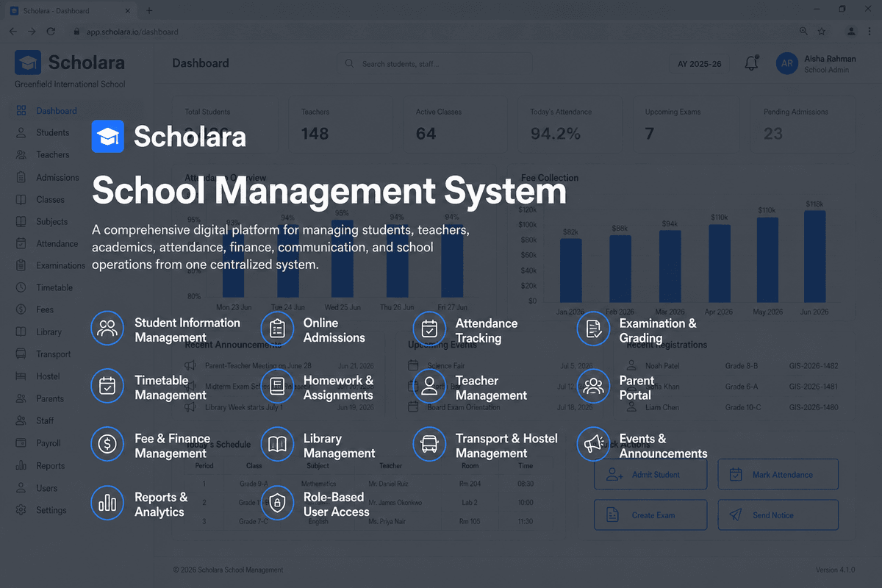Click the Timetable clock icon in sidebar
Image resolution: width=882 pixels, height=588 pixels.
21,287
